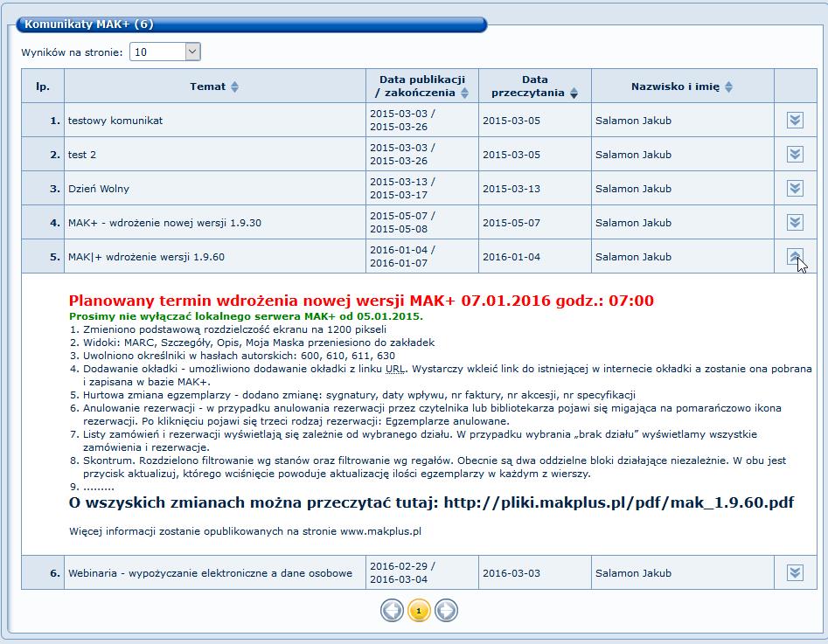Click 'MAK|+ wdrożenie wersji 1.9.60' text
Image resolution: width=828 pixels, height=644 pixels.
146,257
